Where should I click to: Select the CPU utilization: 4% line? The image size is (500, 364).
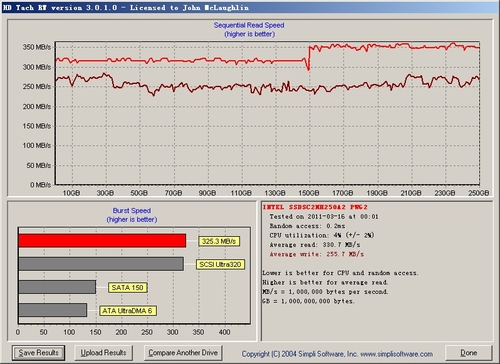[322, 235]
